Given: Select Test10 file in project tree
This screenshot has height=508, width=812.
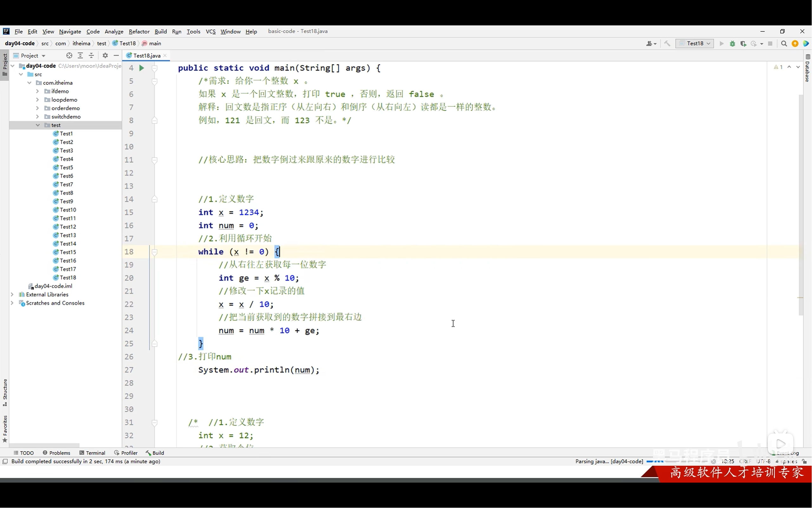Looking at the screenshot, I should [x=68, y=210].
